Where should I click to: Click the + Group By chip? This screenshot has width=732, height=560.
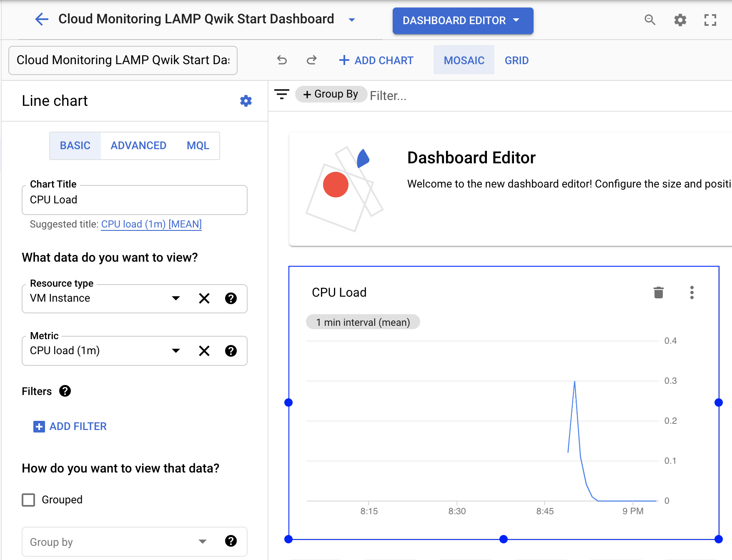pos(331,94)
